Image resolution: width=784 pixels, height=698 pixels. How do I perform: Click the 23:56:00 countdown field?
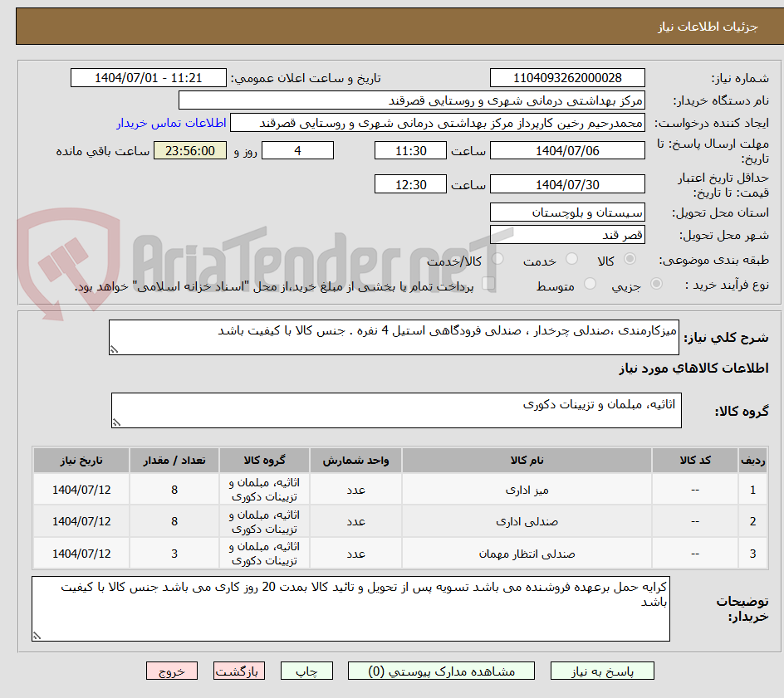189,150
